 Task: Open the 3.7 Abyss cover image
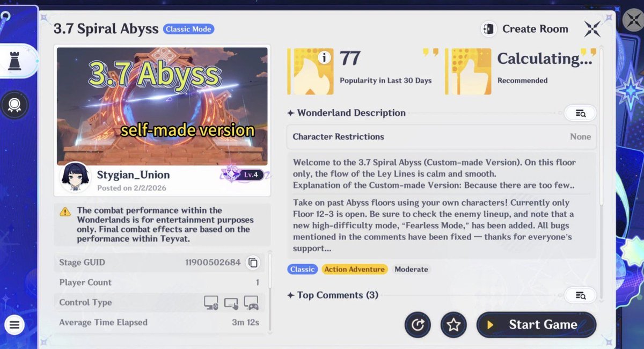(x=162, y=106)
